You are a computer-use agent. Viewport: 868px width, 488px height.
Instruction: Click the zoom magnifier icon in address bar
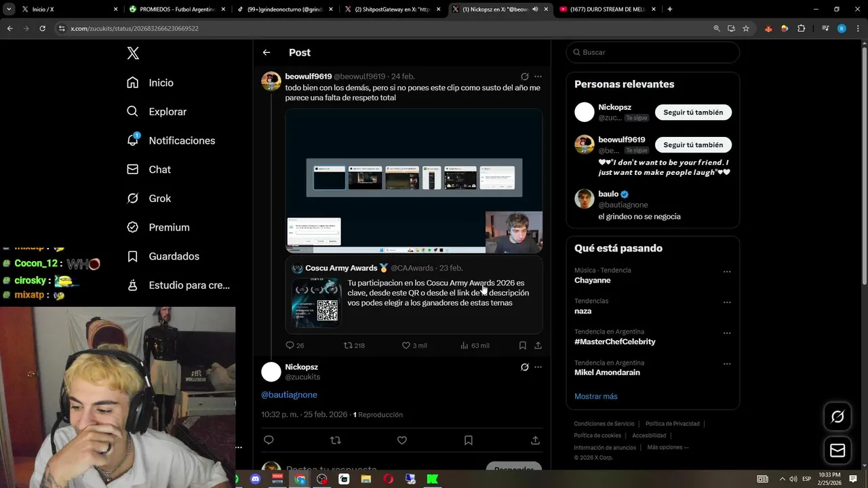pos(717,28)
